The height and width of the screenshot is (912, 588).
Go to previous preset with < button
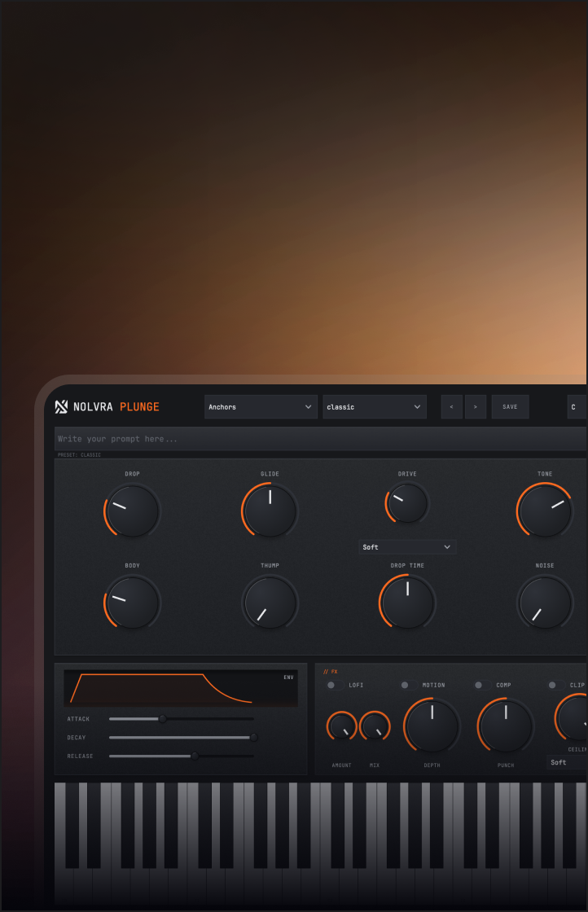452,406
